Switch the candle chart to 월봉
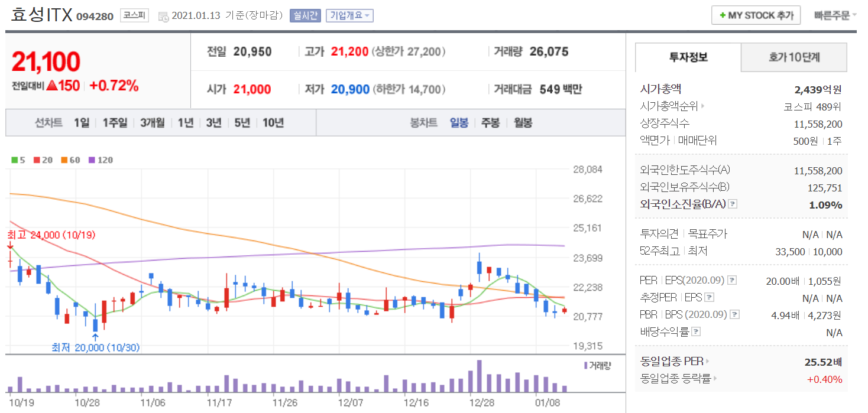The width and height of the screenshot is (868, 413). click(523, 123)
